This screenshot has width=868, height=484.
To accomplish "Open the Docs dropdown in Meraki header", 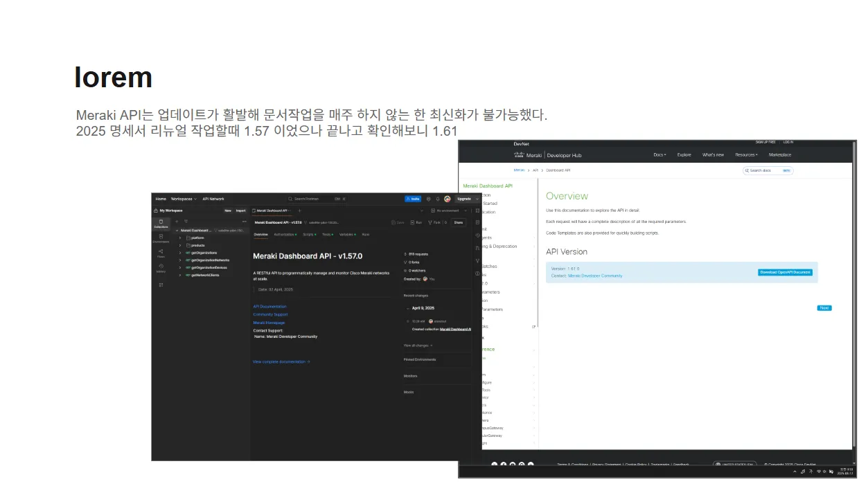I will pos(659,155).
